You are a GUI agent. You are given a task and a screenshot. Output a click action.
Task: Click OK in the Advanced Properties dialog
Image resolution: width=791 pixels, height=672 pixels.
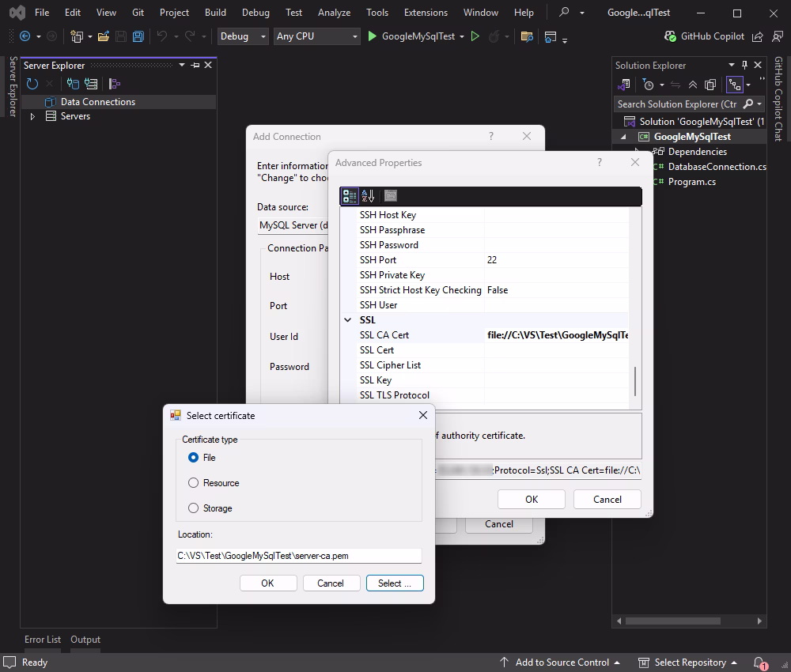coord(531,499)
